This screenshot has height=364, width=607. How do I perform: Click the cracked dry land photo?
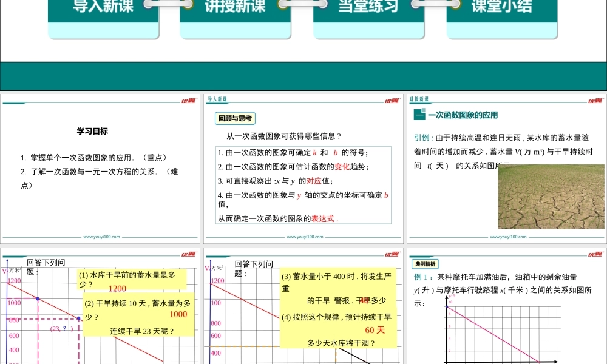coord(551,197)
